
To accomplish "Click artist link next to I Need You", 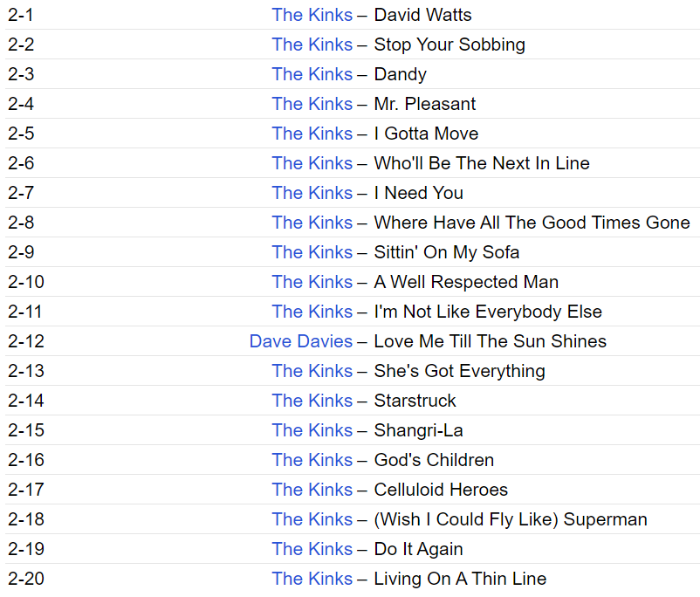I will click(x=312, y=193).
